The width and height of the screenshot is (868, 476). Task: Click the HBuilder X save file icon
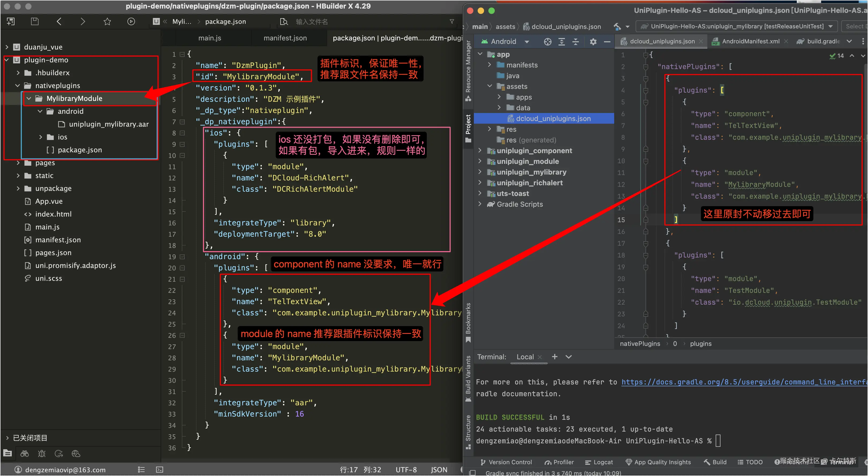click(35, 22)
